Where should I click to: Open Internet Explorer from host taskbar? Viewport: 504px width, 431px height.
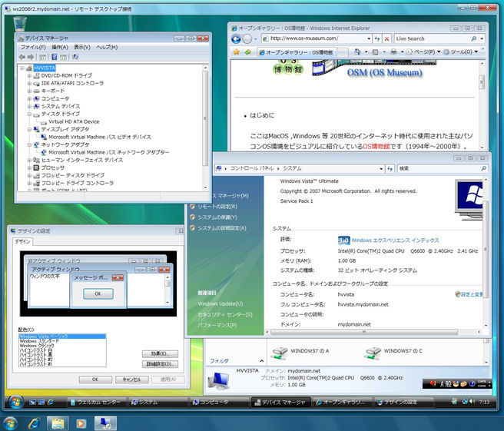click(x=34, y=423)
